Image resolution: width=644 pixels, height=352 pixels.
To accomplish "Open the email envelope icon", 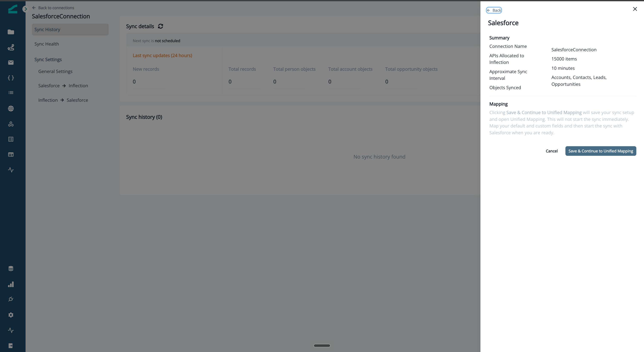I will coord(11,62).
